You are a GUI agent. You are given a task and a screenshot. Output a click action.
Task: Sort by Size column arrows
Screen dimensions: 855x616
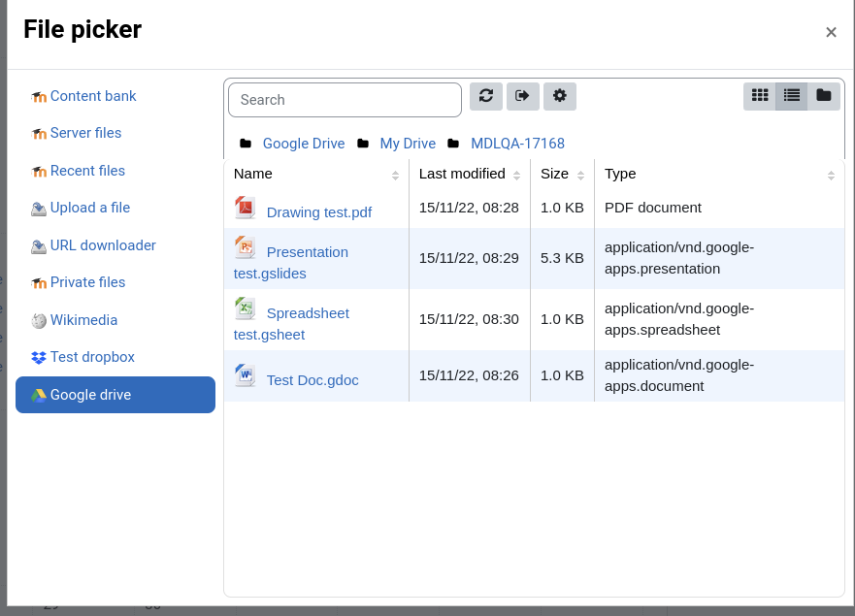(x=580, y=176)
